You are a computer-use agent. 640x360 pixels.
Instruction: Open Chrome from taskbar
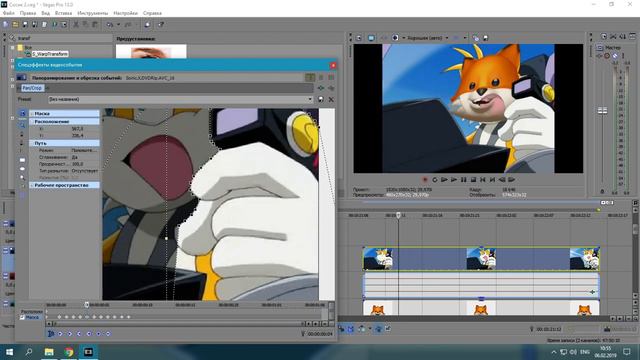coord(69,351)
